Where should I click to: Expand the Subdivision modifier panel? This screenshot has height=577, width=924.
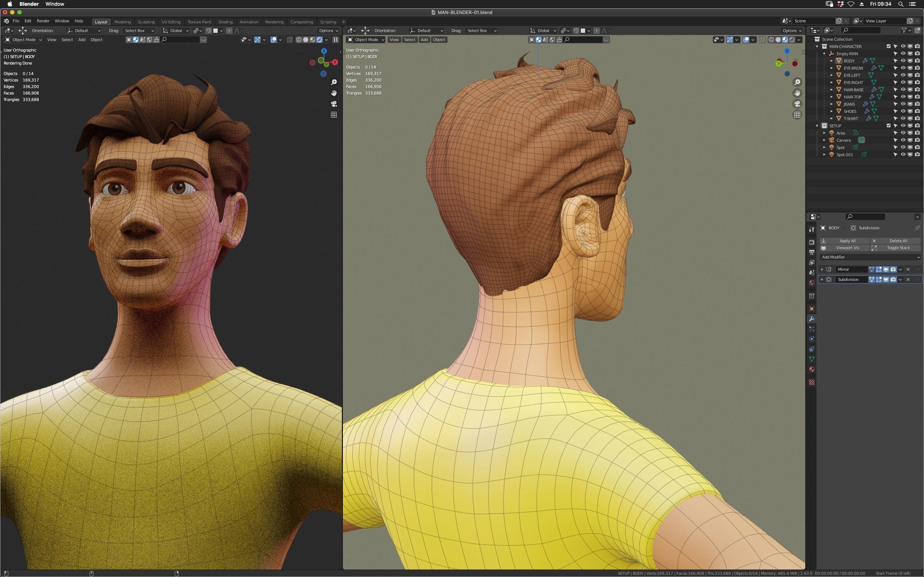click(x=822, y=279)
